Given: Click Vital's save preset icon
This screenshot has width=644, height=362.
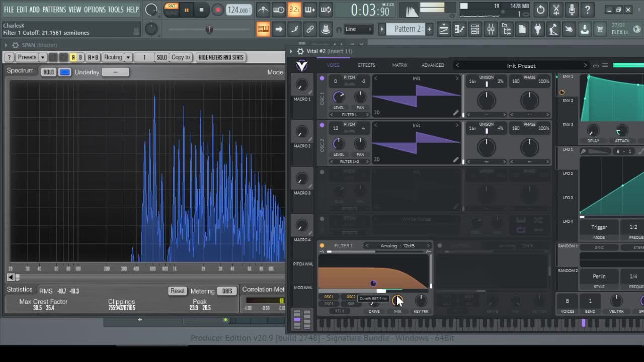Looking at the screenshot, I should 596,65.
